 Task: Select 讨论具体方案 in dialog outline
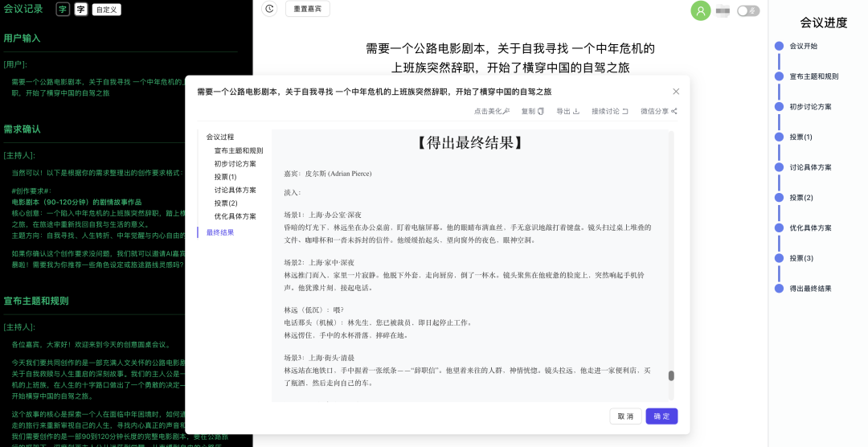(x=235, y=190)
